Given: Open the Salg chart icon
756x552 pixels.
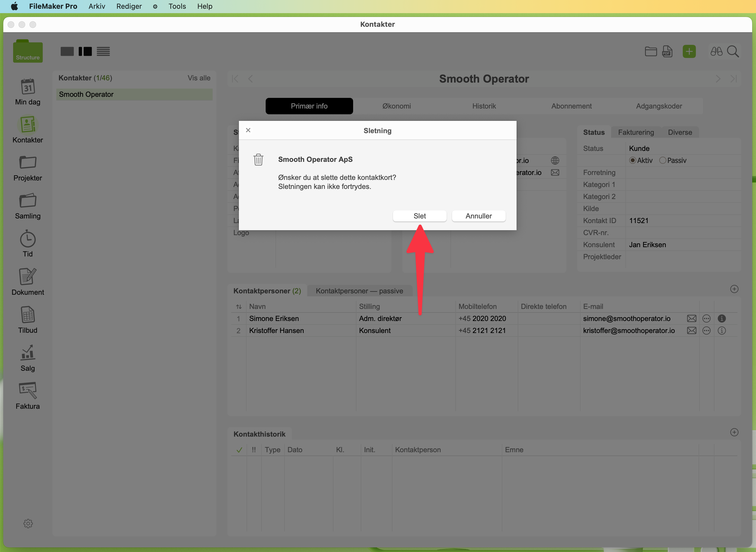Looking at the screenshot, I should click(x=28, y=353).
